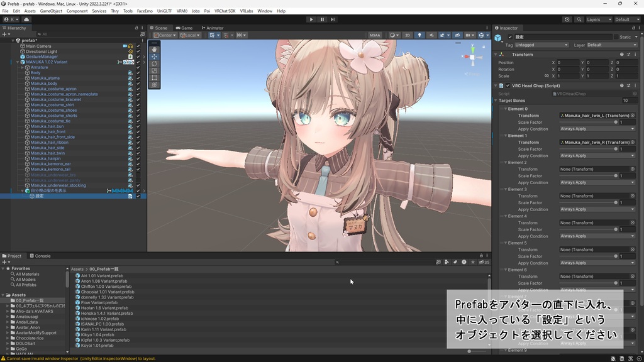Screen dimensions: 644x362
Task: Open the Tag dropdown showing Untagged
Action: click(x=541, y=45)
